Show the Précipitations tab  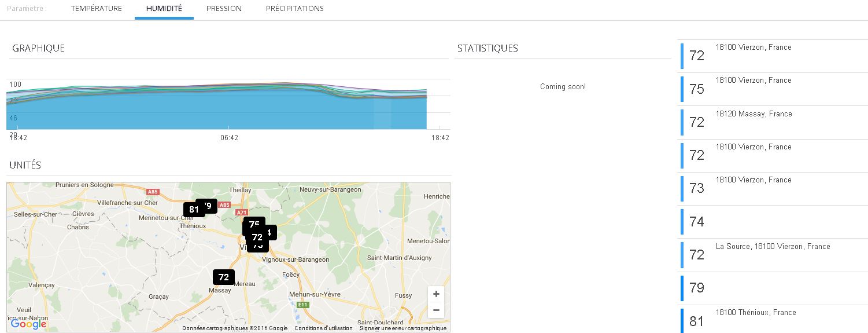[x=295, y=9]
